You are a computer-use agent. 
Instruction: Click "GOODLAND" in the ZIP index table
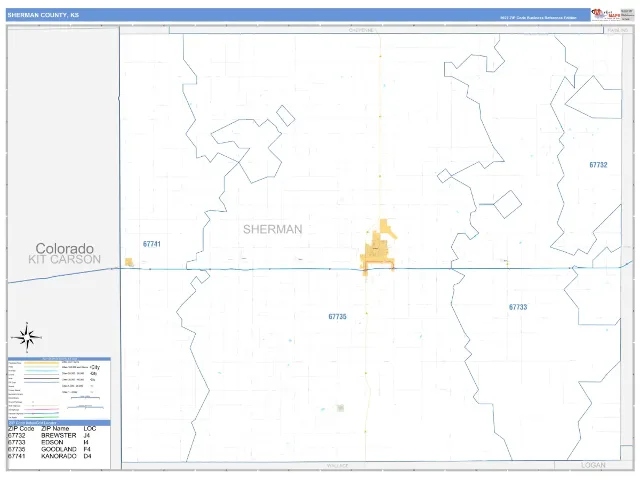(x=59, y=449)
